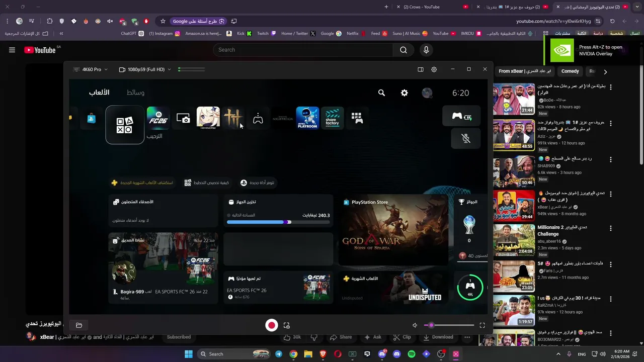This screenshot has height=362, width=644.
Task: Like the video with the 30k button
Action: click(292, 337)
